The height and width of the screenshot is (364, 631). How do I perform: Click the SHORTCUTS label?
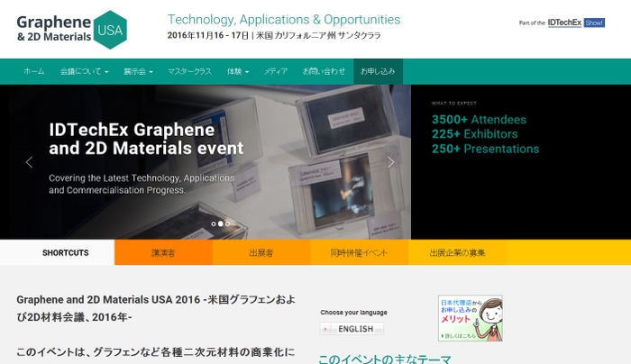coord(66,252)
